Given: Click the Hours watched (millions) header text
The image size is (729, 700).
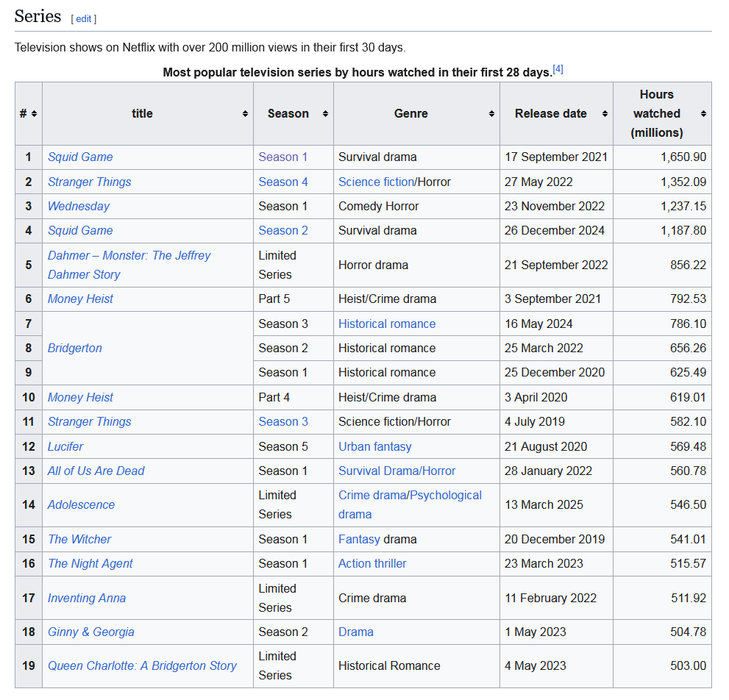Looking at the screenshot, I should [656, 113].
